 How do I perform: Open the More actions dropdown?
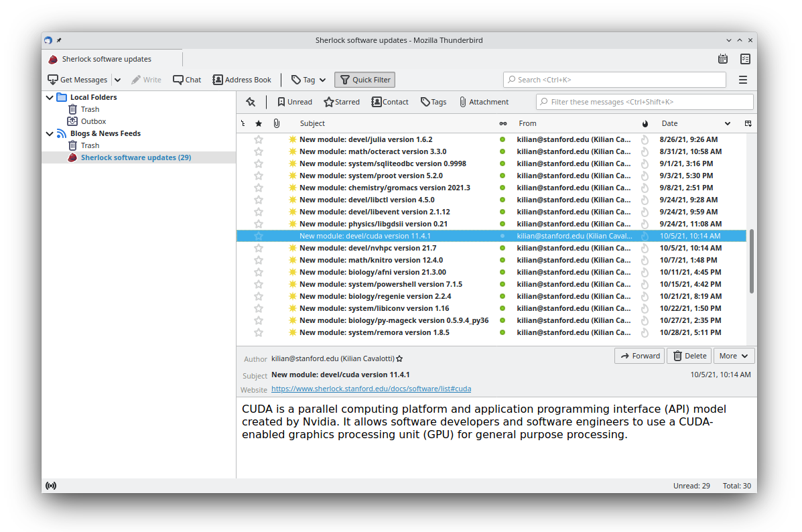click(734, 356)
